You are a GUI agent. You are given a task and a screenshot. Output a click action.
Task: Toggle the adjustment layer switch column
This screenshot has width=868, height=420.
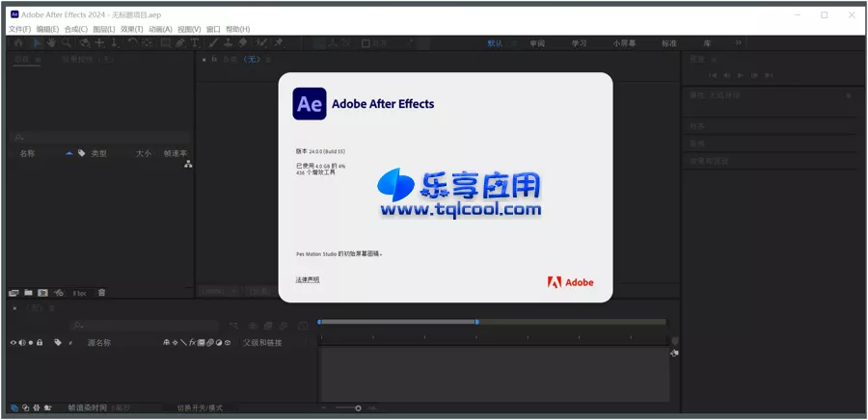(219, 343)
